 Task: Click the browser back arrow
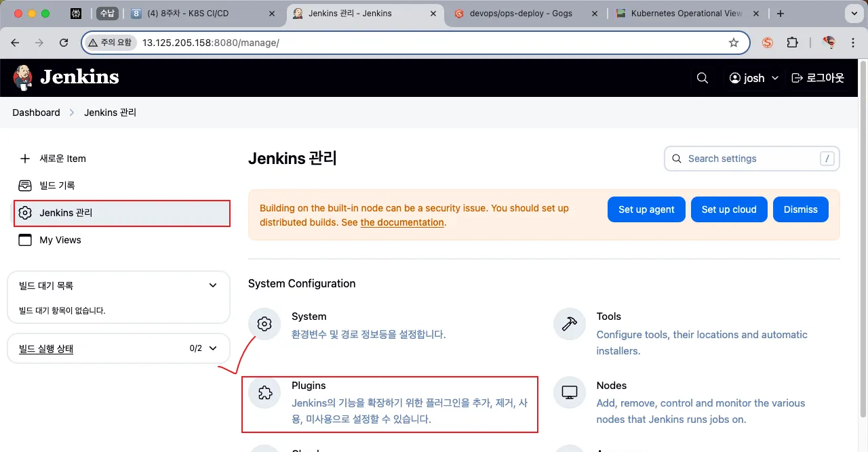[15, 43]
